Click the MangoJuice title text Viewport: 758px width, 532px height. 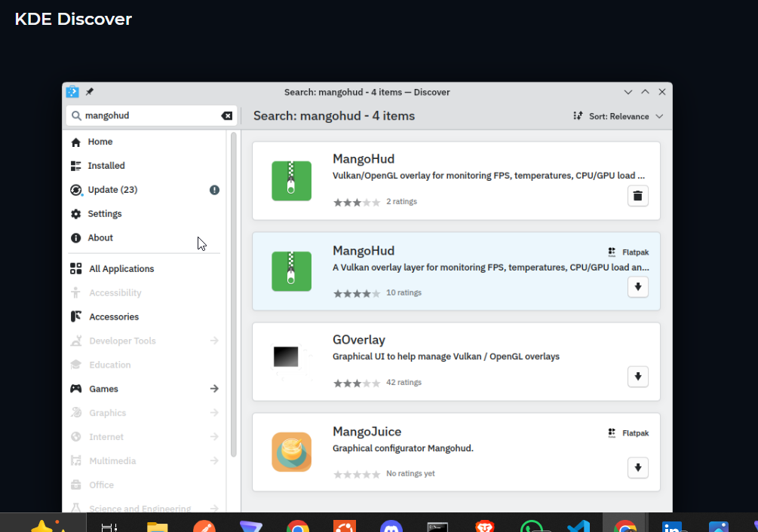click(367, 432)
